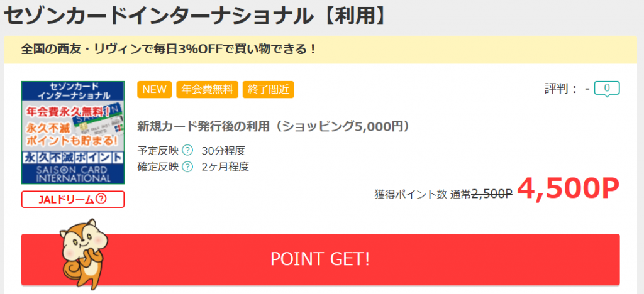644x294 pixels.
Task: Open the help icon next to 予定反映
Action: click(x=187, y=151)
